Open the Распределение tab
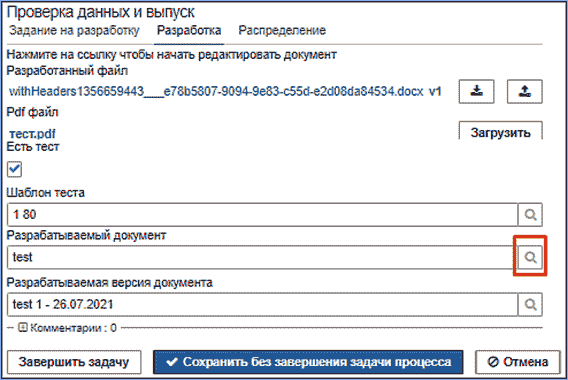 coord(282,30)
